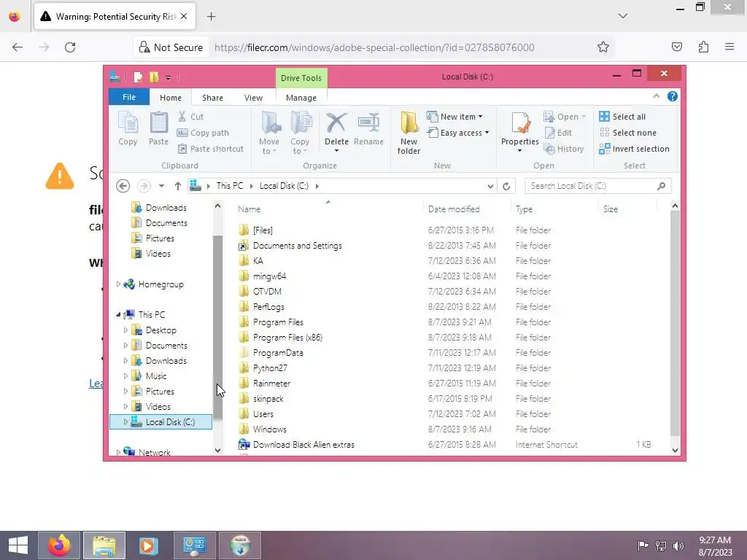Open the Move to command
747x560 pixels.
click(x=269, y=133)
